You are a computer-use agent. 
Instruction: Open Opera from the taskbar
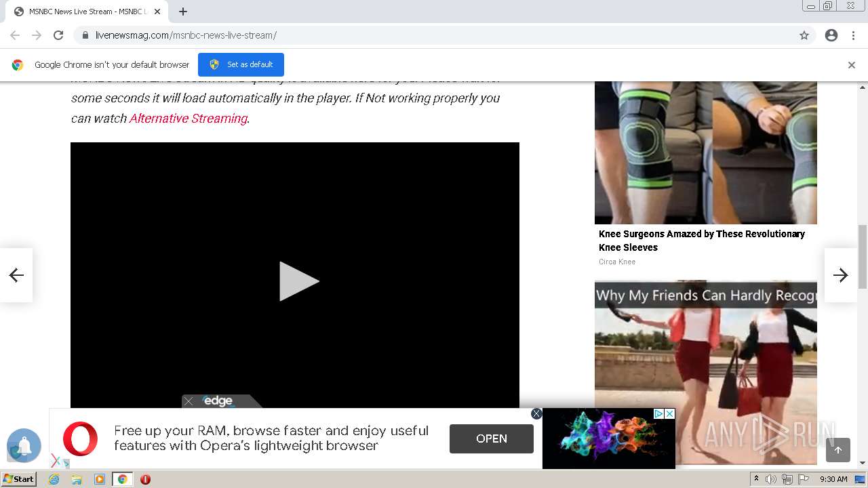point(145,479)
